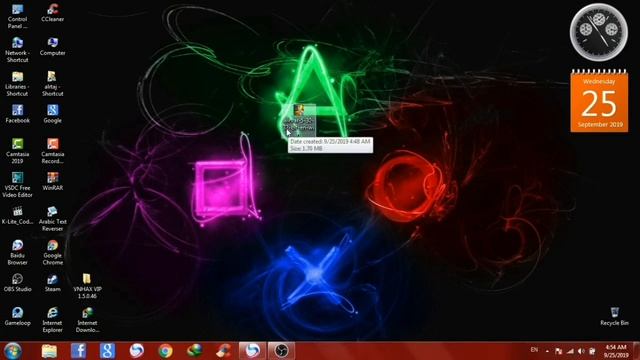The height and width of the screenshot is (360, 640).
Task: Select the VNHAX VIP 1.5.0.46 folder
Action: (x=87, y=286)
